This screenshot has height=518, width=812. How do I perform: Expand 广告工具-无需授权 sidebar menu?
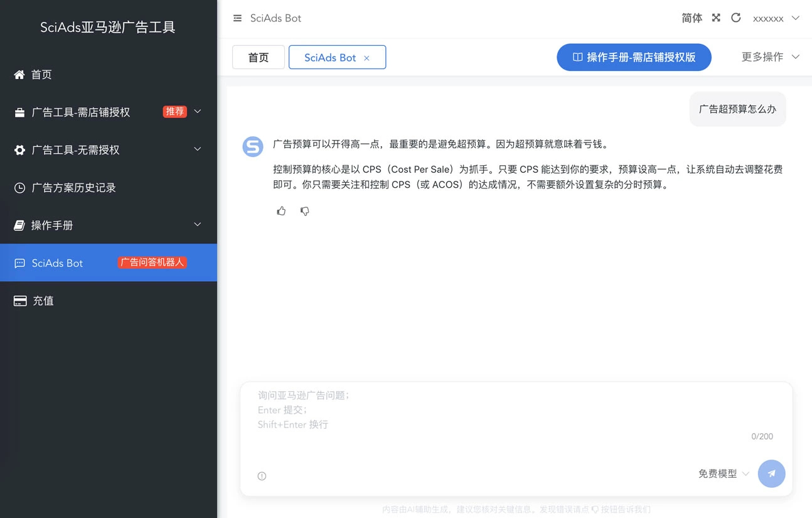click(x=108, y=150)
